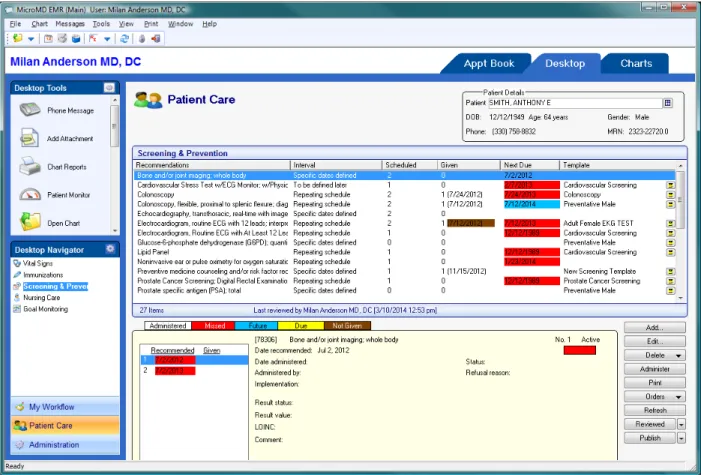Click the Add Attachment tool icon
Image resolution: width=701 pixels, height=475 pixels.
30,138
